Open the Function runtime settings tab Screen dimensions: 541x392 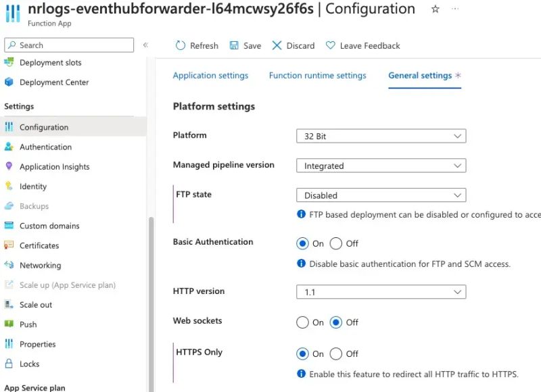(318, 76)
